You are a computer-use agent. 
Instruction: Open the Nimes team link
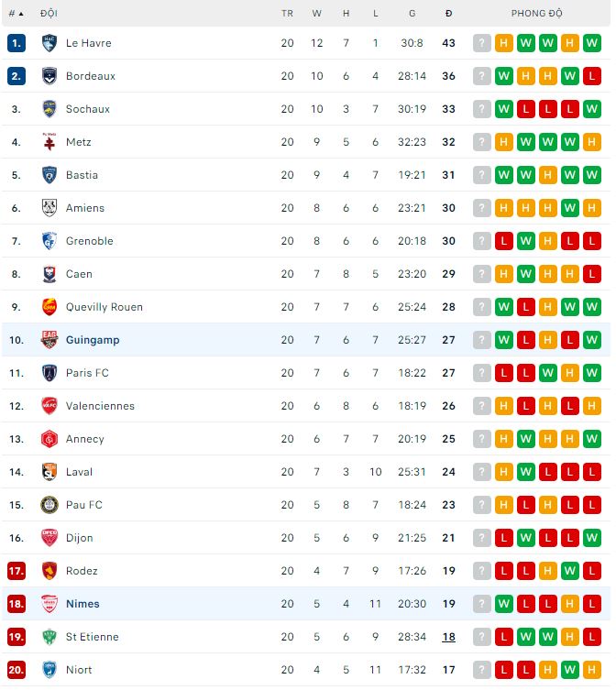click(x=82, y=604)
